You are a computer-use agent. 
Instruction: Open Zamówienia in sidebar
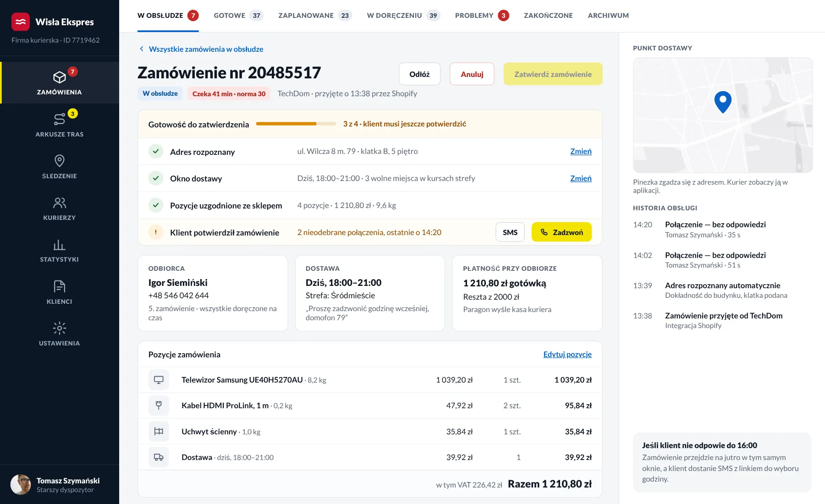pyautogui.click(x=60, y=83)
